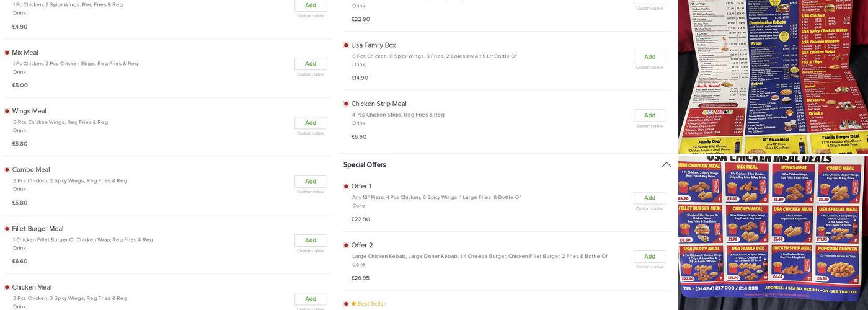Add Chicken Strip Meal to order
Image resolution: width=868 pixels, height=310 pixels.
pos(649,115)
